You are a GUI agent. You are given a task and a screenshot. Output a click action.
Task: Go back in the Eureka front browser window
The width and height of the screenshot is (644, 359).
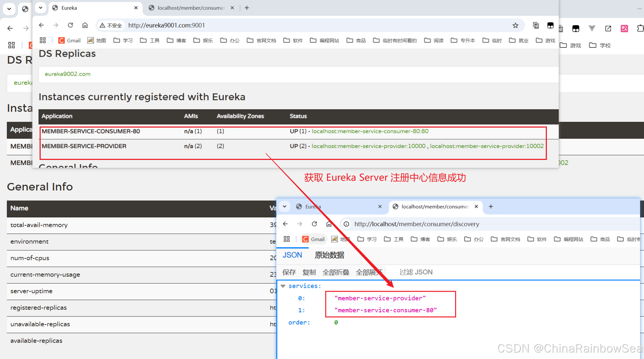(41, 25)
